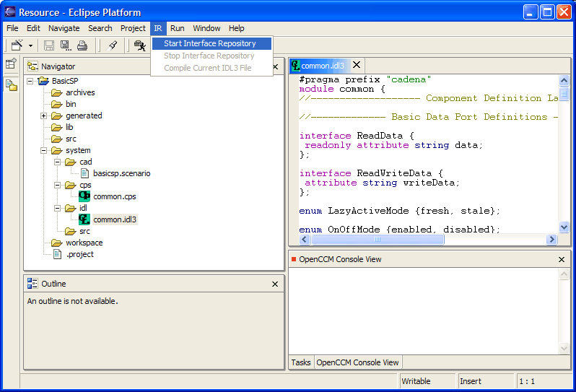Select the Resource perspective sidebar icon

pyautogui.click(x=11, y=84)
